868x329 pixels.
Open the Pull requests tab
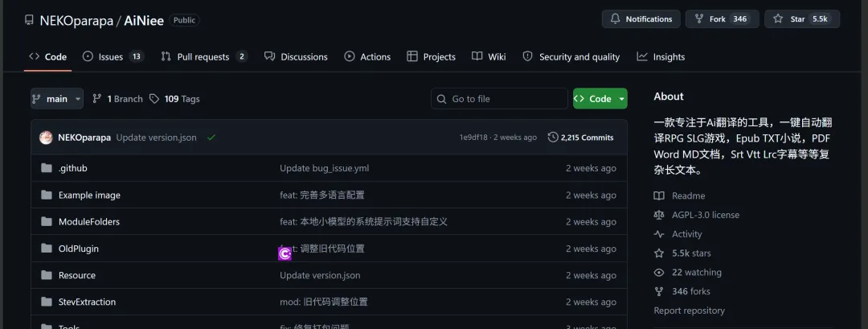point(204,56)
